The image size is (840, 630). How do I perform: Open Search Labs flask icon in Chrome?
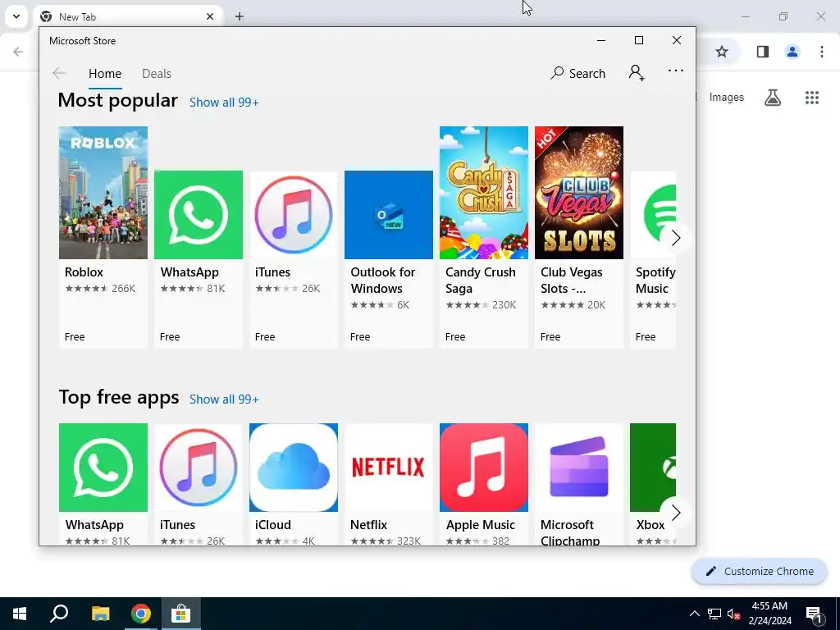(x=773, y=98)
